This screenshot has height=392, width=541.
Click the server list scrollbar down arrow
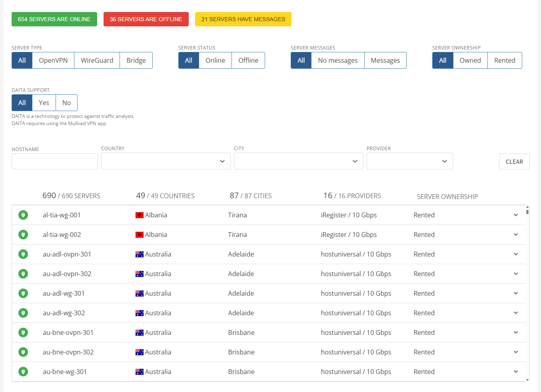(527, 380)
